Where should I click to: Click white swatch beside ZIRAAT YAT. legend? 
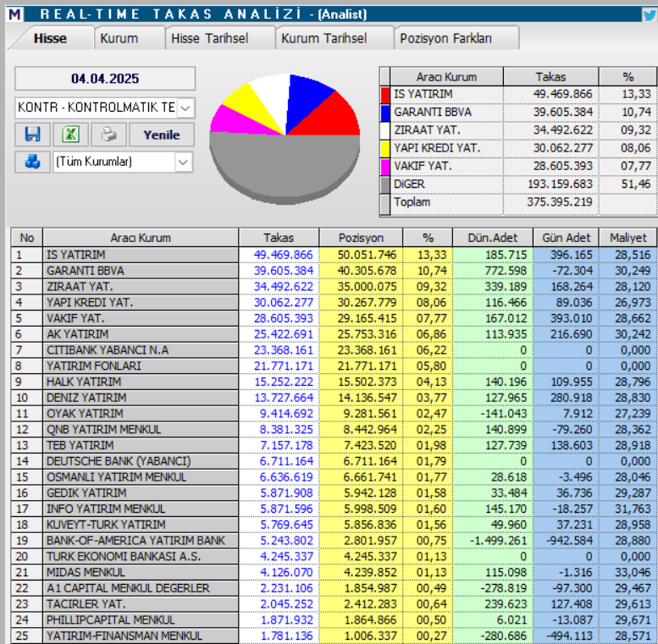(384, 130)
